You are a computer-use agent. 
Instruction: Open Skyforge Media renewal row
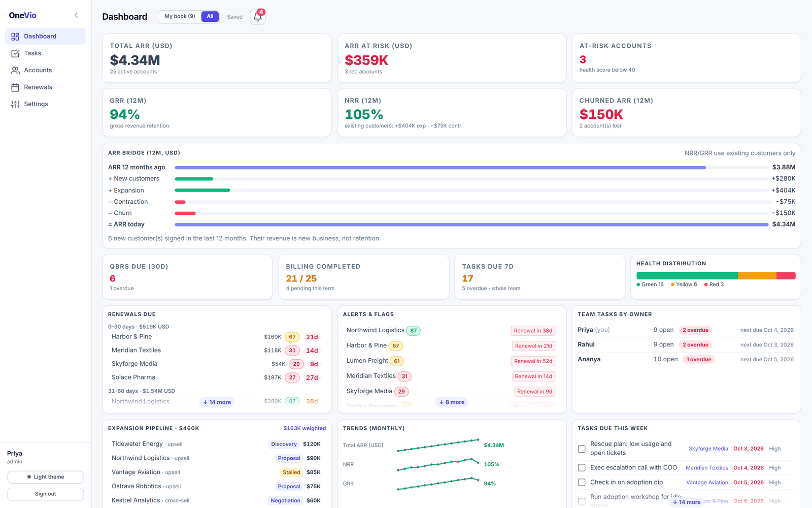tap(217, 364)
